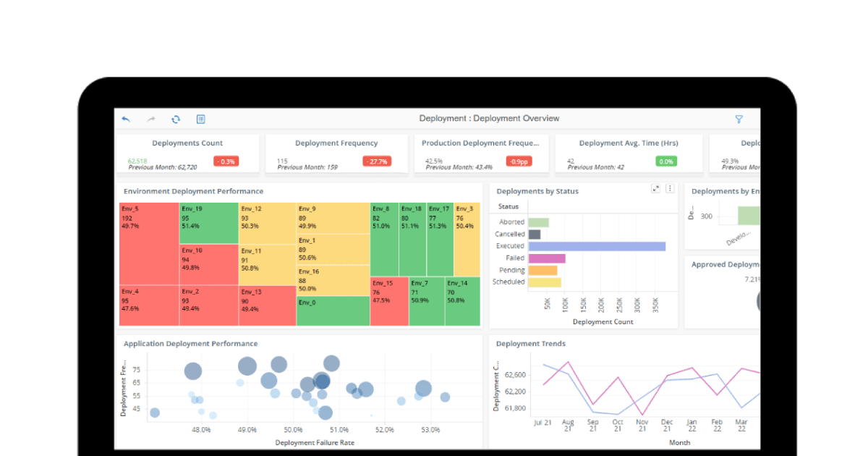This screenshot has width=868, height=456.
Task: Click the -0.3% change badge
Action: (226, 161)
